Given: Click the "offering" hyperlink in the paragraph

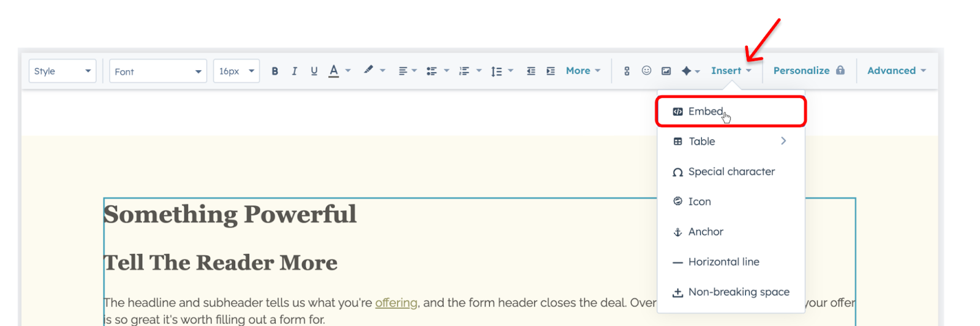Looking at the screenshot, I should pyautogui.click(x=396, y=303).
